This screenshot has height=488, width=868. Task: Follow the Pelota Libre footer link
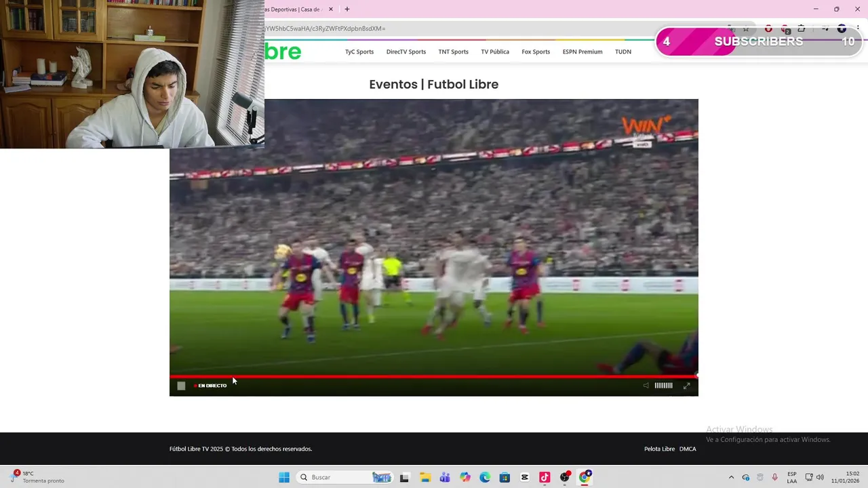tap(659, 449)
